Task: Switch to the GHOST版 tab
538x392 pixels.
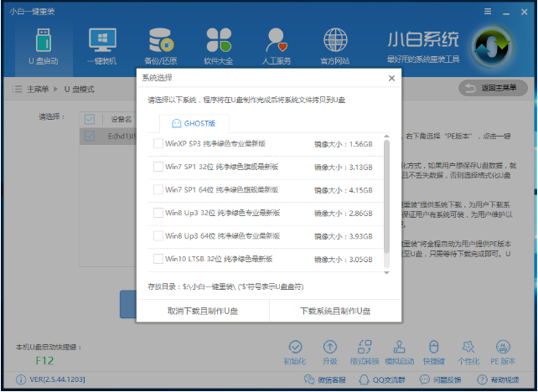Action: coord(194,123)
